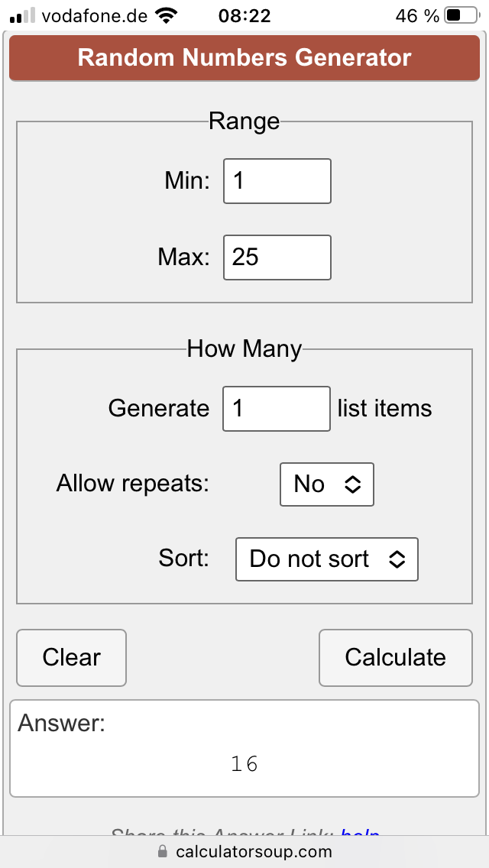Tap the 08:22 clock in status bar
This screenshot has height=868, width=489.
pos(244,16)
